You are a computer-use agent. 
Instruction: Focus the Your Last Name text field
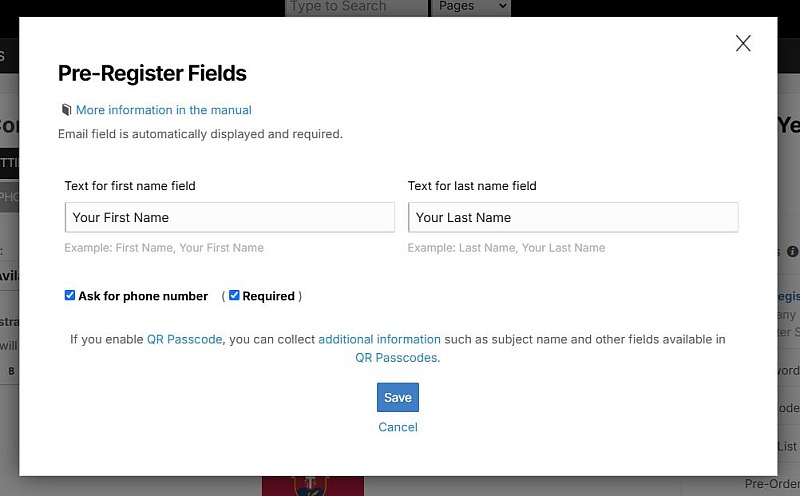[573, 217]
